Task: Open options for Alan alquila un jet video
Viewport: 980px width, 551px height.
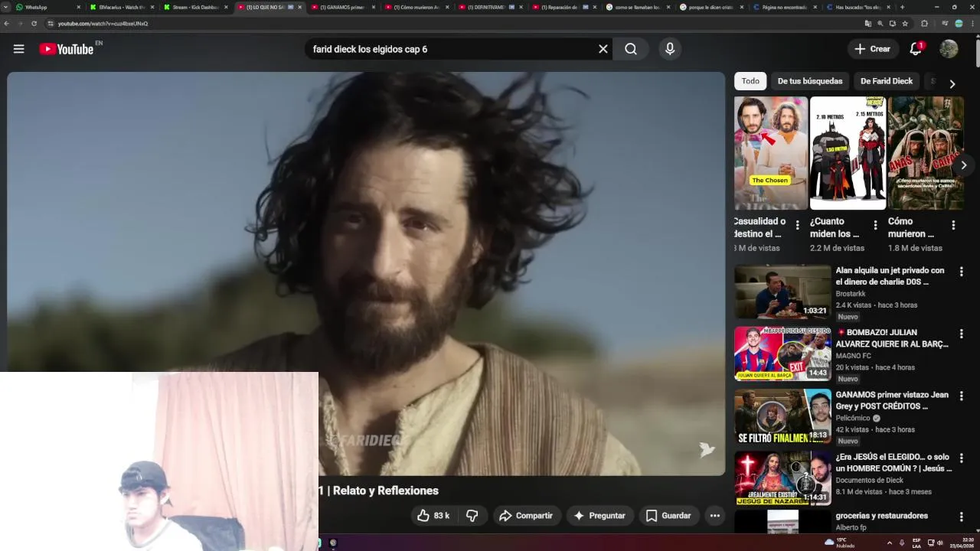Action: coord(961,272)
